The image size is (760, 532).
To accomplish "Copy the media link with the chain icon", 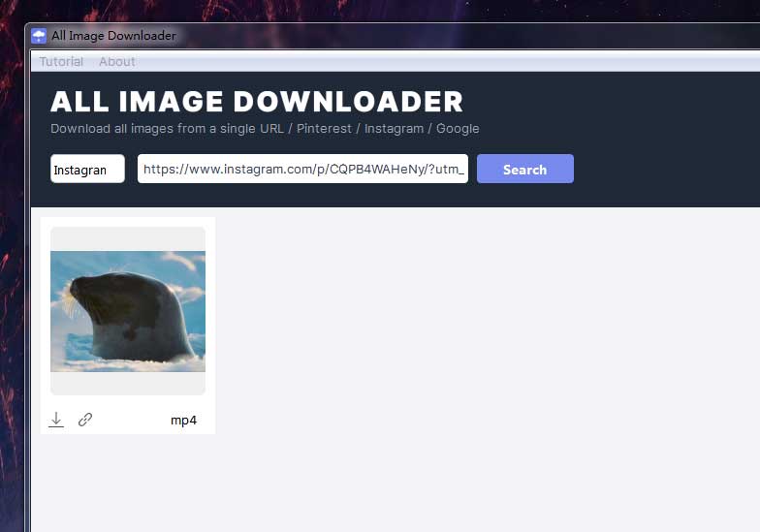I will 85,420.
